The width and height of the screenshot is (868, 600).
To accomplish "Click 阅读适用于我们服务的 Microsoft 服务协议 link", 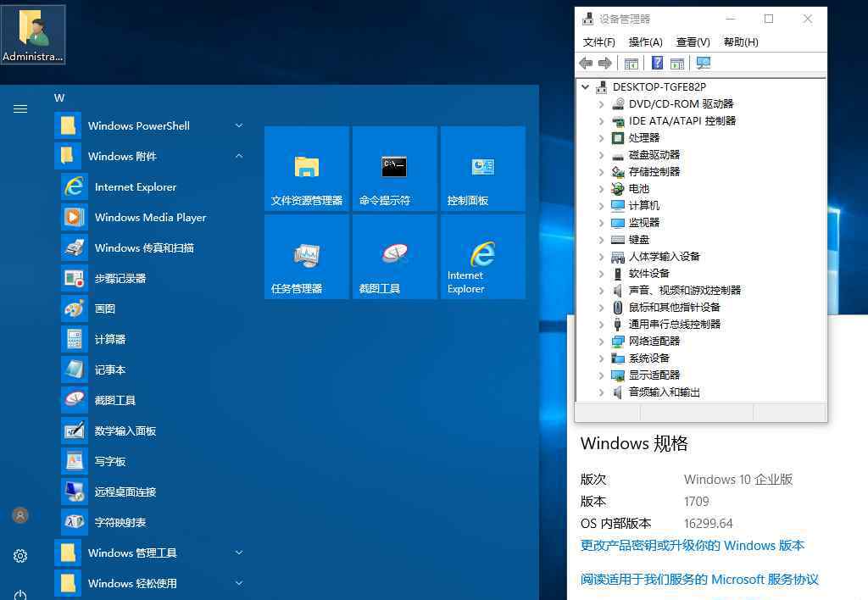I will coord(699,580).
